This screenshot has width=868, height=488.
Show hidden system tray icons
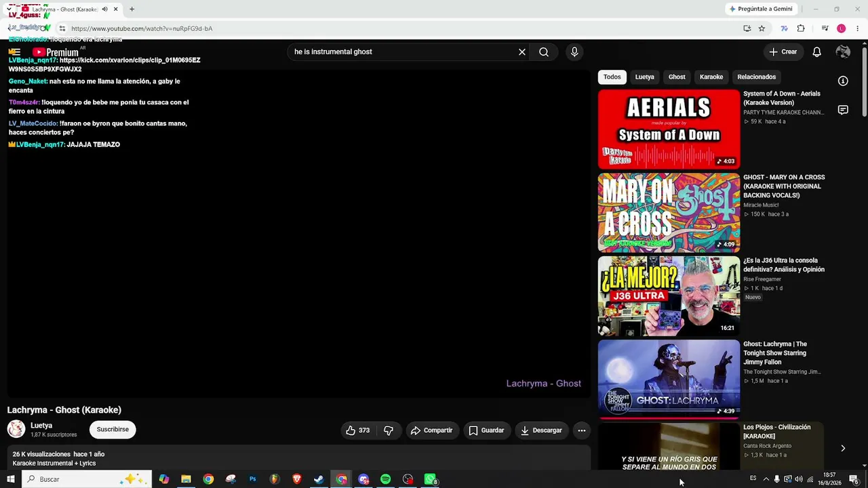[x=766, y=479]
